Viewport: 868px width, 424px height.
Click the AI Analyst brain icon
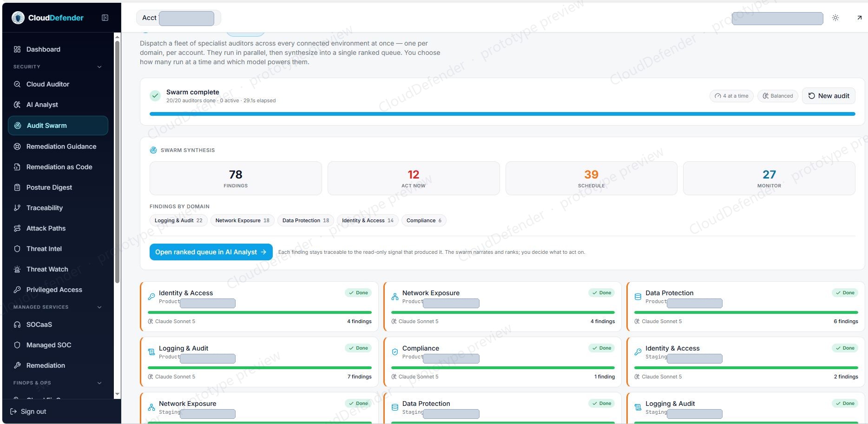tap(17, 105)
